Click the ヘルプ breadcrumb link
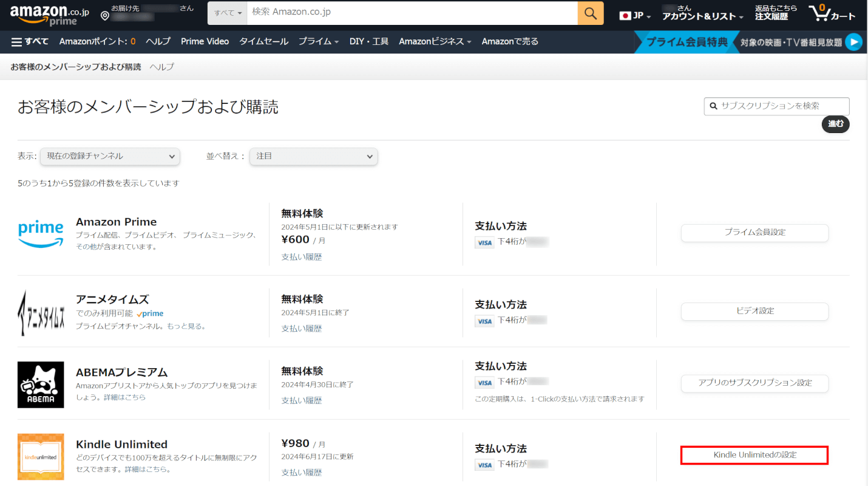Image resolution: width=868 pixels, height=486 pixels. pyautogui.click(x=161, y=67)
